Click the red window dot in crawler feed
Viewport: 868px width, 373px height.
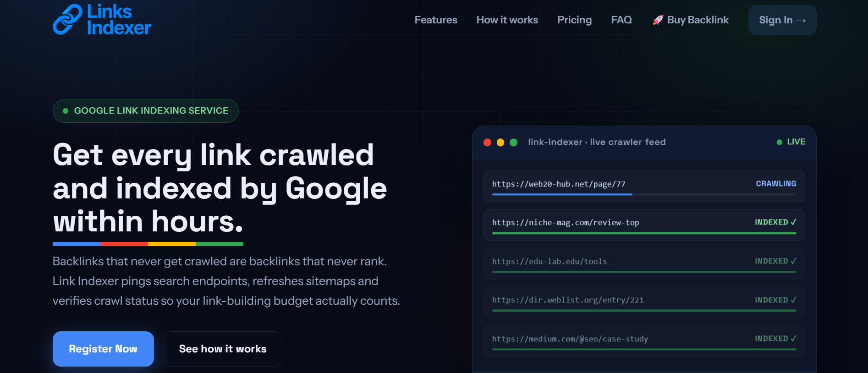pos(487,143)
